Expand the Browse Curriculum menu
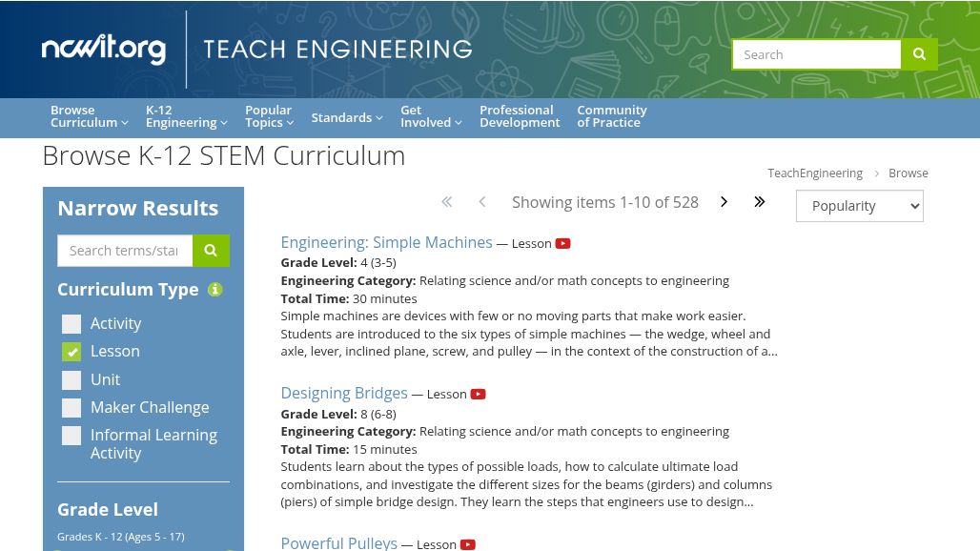980x551 pixels. click(89, 116)
